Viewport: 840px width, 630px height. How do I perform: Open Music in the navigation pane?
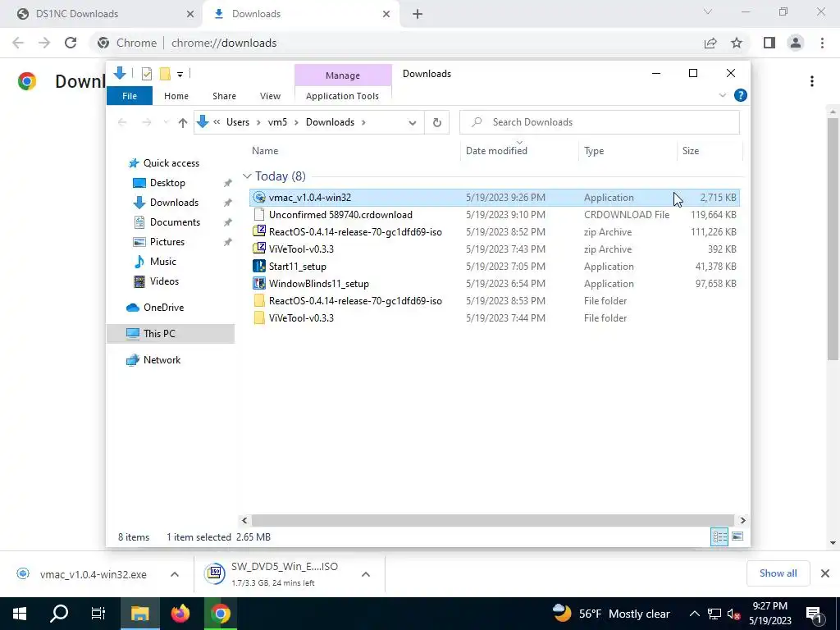pyautogui.click(x=163, y=262)
